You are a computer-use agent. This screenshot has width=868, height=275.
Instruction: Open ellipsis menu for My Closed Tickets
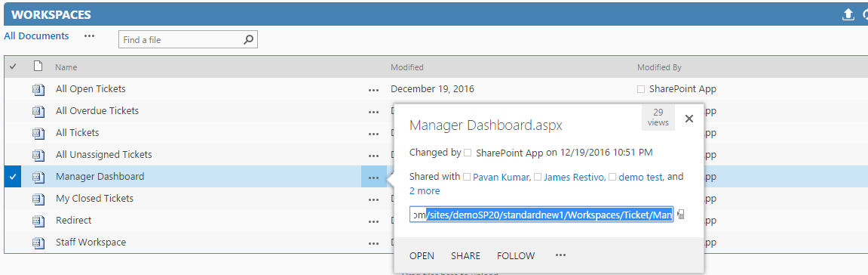373,199
